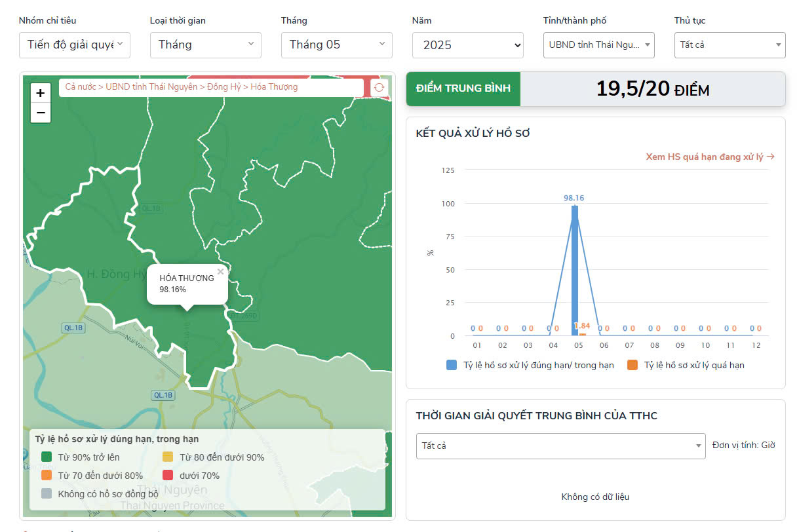Viewport: 797px width, 532px height.
Task: Click UBND tỉnh Thái Nguyên in the breadcrumb
Action: pyautogui.click(x=151, y=86)
